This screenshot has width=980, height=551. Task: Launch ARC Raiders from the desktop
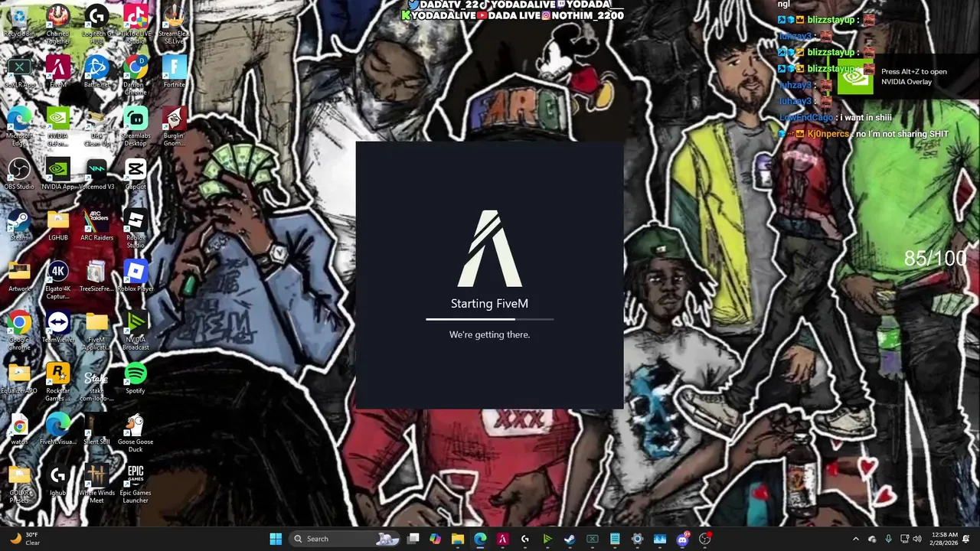pos(96,226)
